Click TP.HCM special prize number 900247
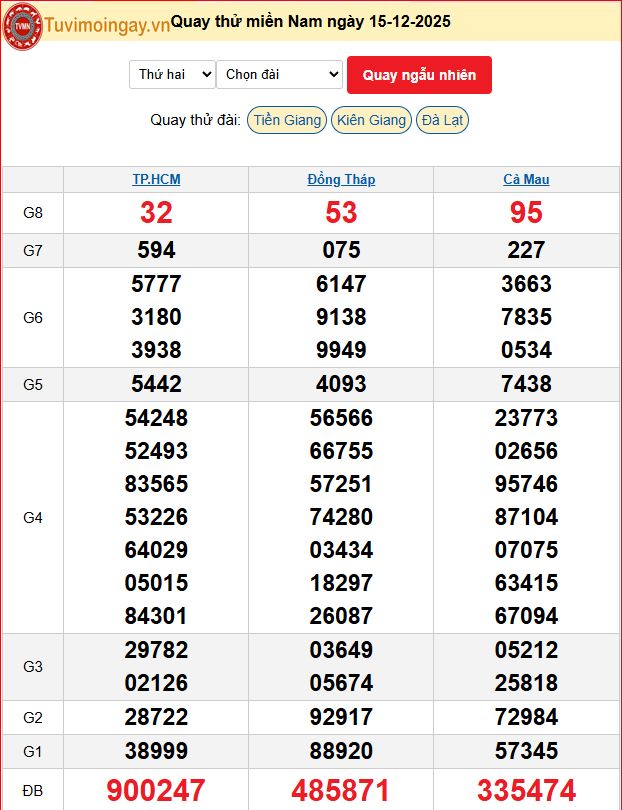622x810 pixels. coord(156,790)
